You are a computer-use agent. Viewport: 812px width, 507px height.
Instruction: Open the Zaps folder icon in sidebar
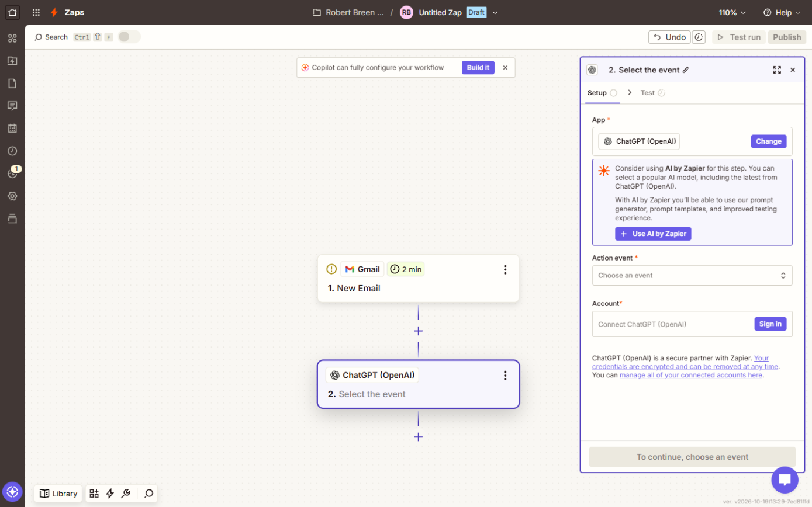pos(12,61)
